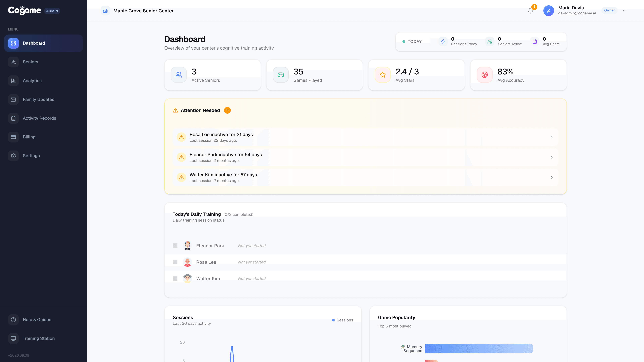Expand the user account dropdown chevron
This screenshot has height=362, width=644.
[x=624, y=11]
